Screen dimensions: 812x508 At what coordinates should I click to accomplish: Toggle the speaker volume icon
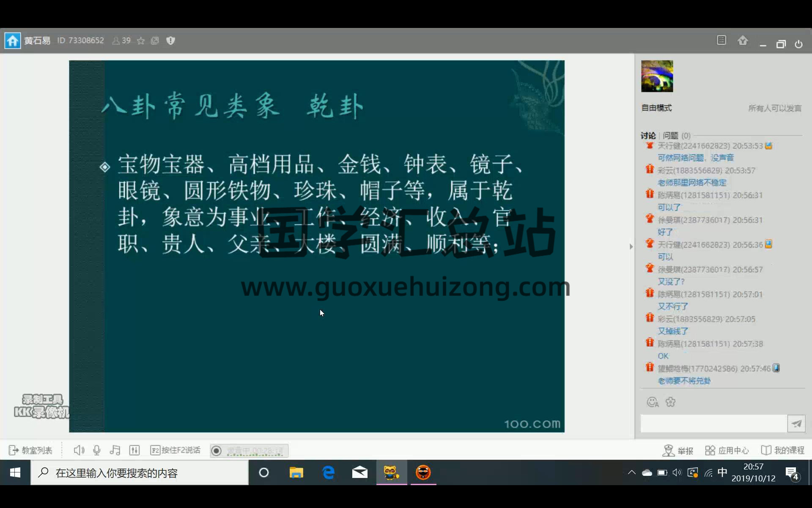pyautogui.click(x=79, y=450)
